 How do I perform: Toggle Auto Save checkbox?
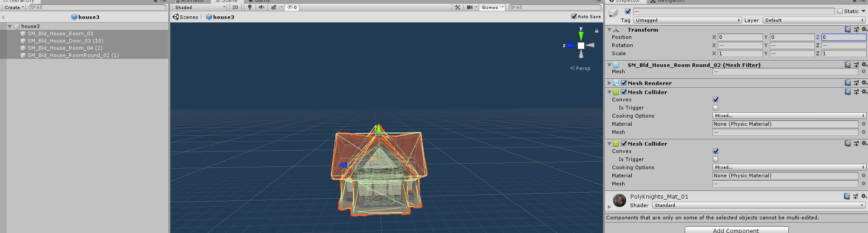tap(574, 16)
